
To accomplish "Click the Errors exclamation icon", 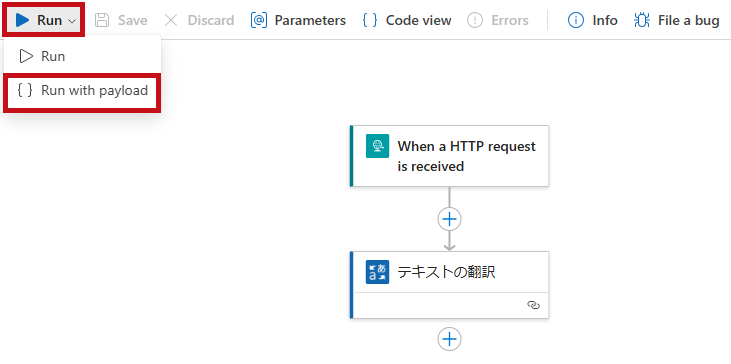I will pyautogui.click(x=475, y=20).
